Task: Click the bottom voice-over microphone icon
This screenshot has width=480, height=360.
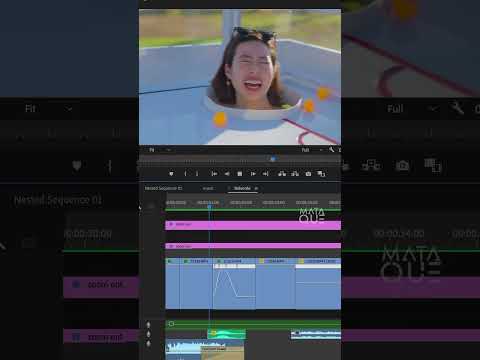Action: pos(148,343)
